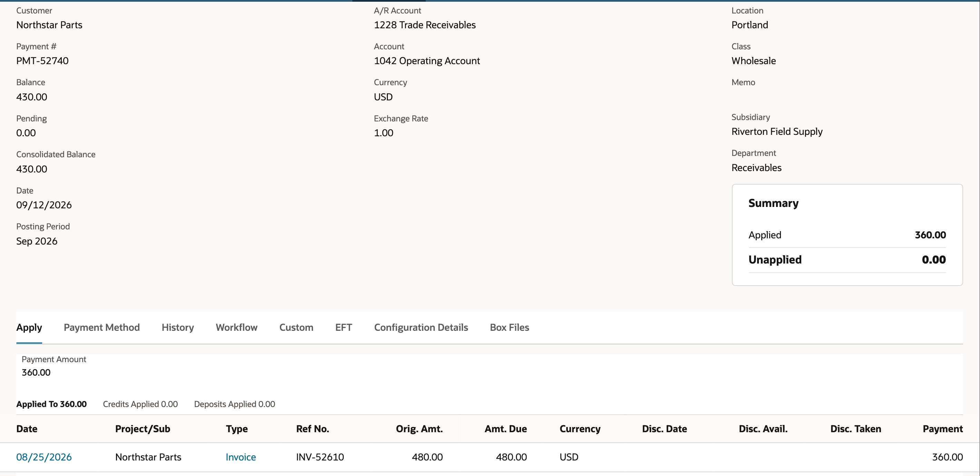Select reference number INV-52610
The width and height of the screenshot is (980, 476).
click(320, 457)
